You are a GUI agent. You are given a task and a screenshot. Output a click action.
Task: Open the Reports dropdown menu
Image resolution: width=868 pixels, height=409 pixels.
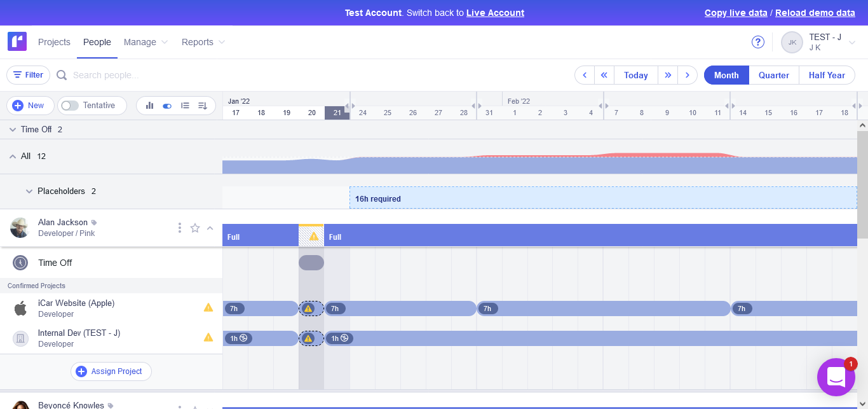pyautogui.click(x=203, y=42)
